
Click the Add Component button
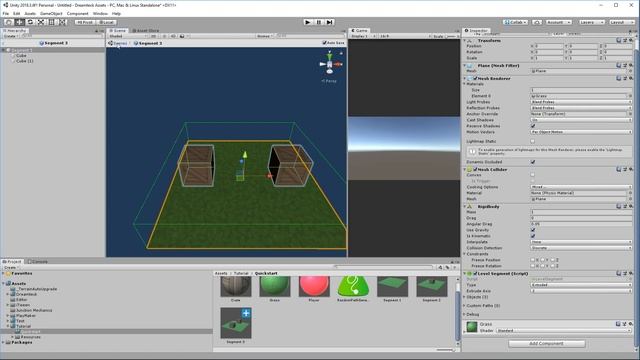pos(547,344)
